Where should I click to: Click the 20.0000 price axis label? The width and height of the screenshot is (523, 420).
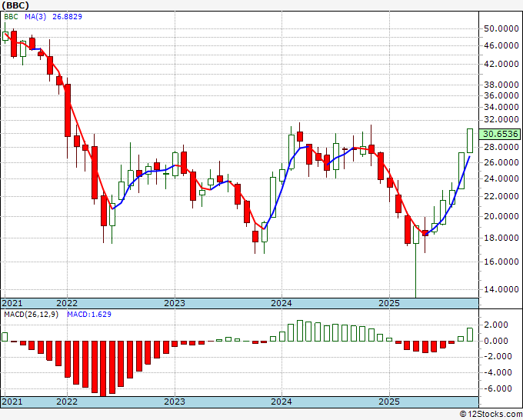point(501,216)
